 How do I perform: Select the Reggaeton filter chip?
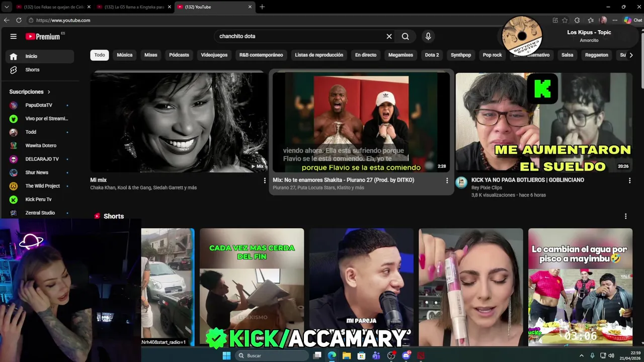pos(597,55)
